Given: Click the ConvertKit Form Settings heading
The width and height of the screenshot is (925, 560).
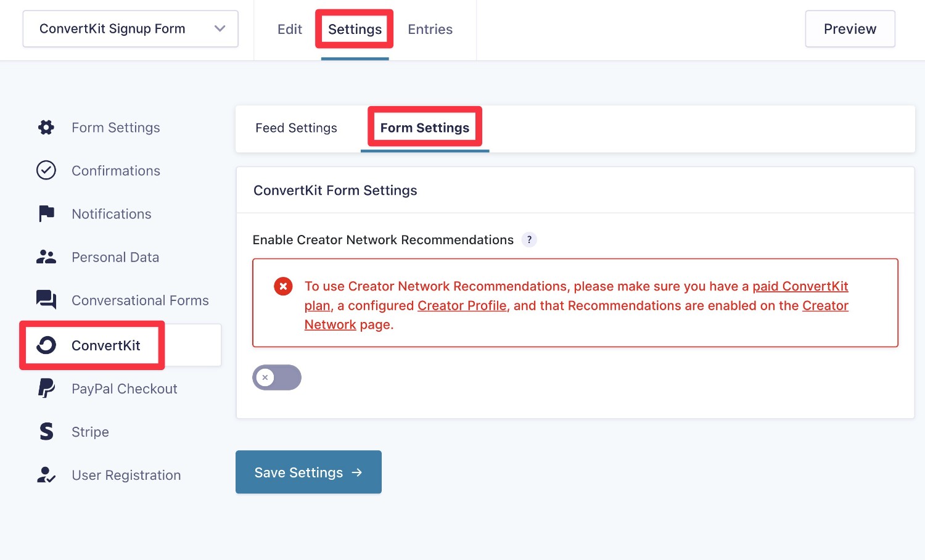Looking at the screenshot, I should point(335,190).
